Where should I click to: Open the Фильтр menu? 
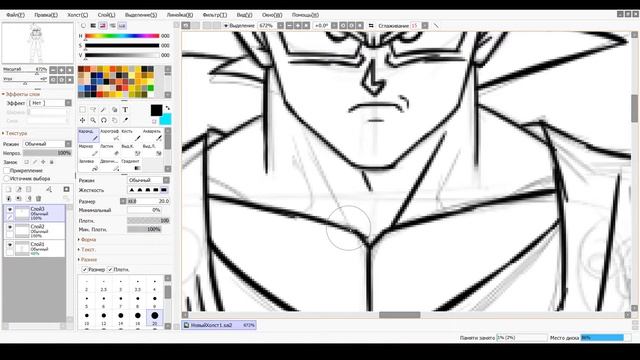coord(215,15)
